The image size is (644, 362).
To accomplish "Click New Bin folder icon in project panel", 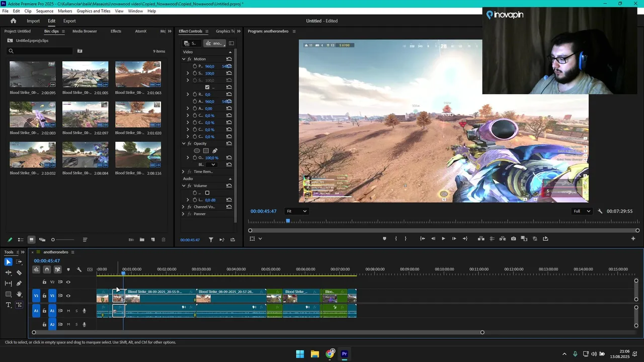I will point(142,240).
